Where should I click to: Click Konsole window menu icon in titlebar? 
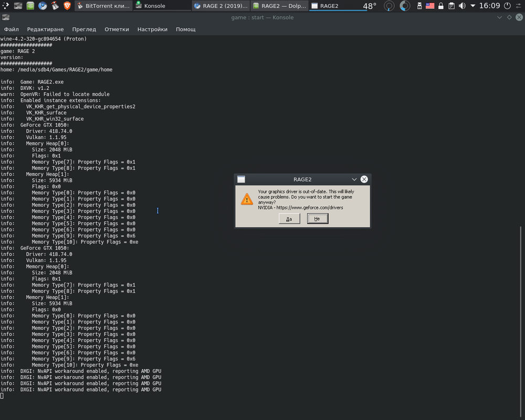point(6,17)
